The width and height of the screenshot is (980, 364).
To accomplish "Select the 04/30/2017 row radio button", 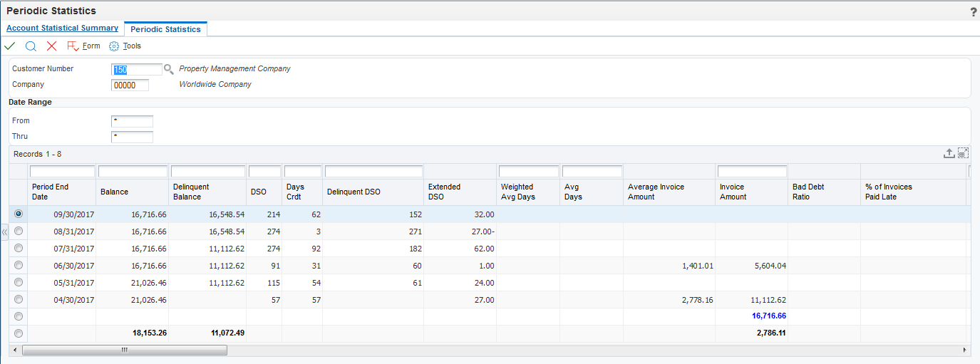I will coord(19,299).
